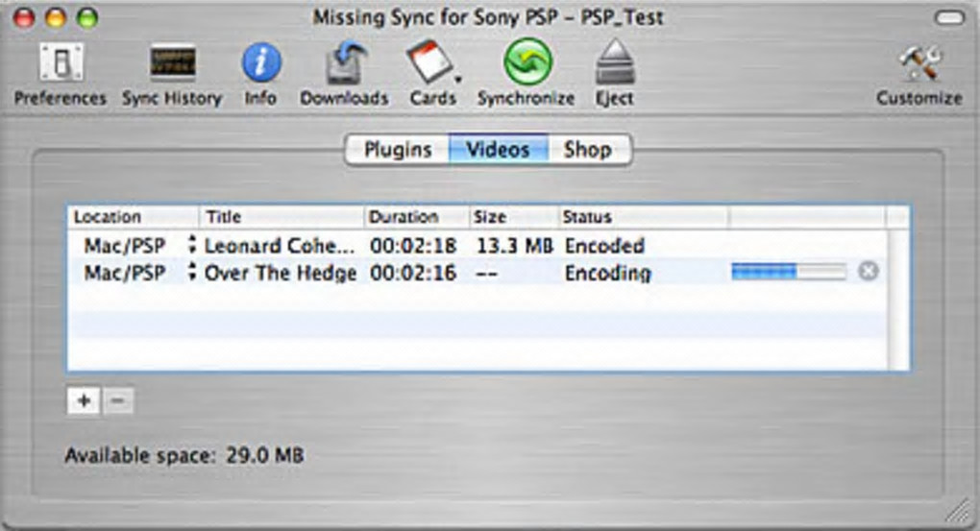Click the encoding progress bar
980x531 pixels.
788,273
